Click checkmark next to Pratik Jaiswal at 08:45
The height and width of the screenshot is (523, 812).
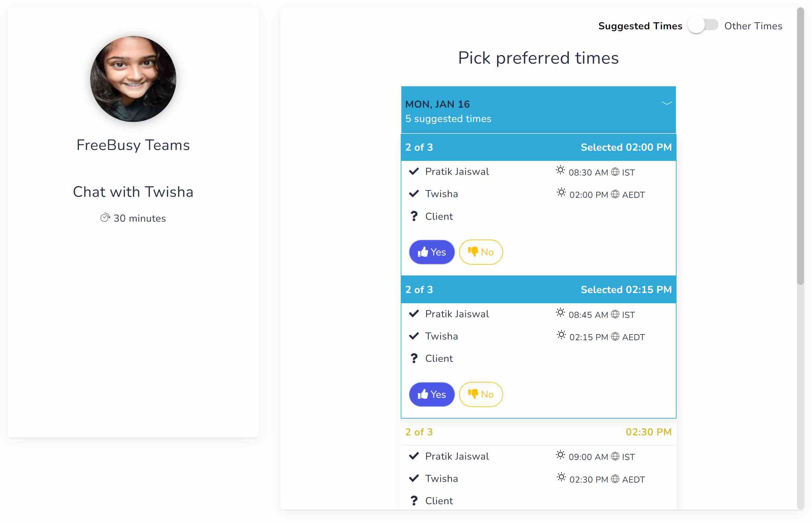pos(413,313)
